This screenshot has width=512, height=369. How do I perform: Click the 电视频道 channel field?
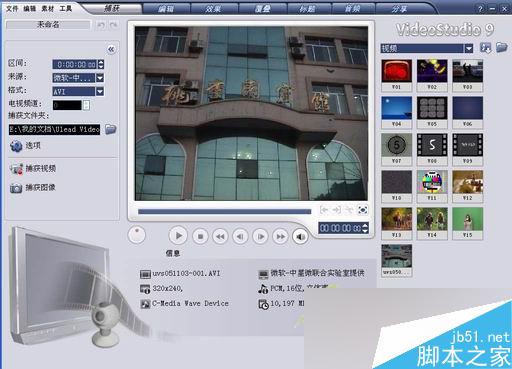[x=67, y=105]
